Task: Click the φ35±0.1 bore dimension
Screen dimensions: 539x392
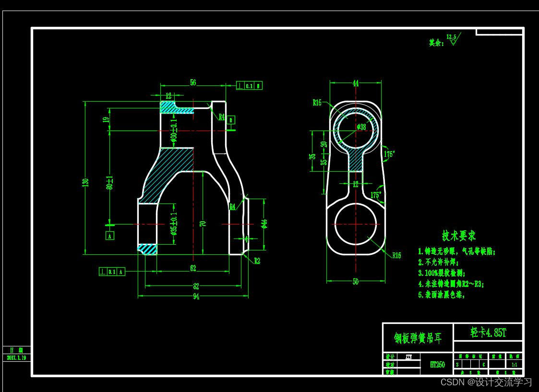Action: [174, 224]
